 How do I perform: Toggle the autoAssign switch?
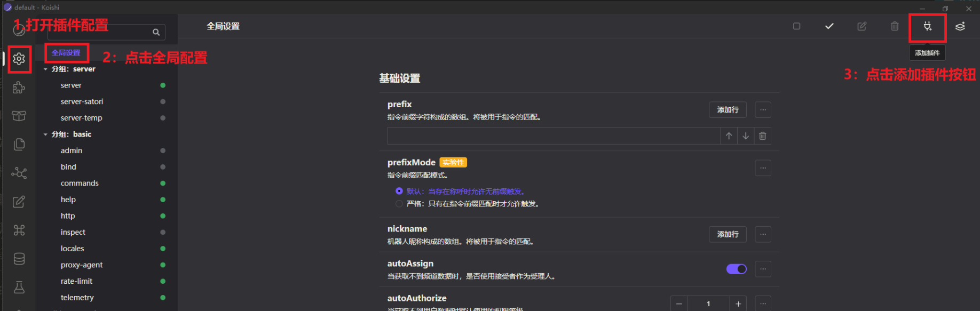(x=736, y=269)
